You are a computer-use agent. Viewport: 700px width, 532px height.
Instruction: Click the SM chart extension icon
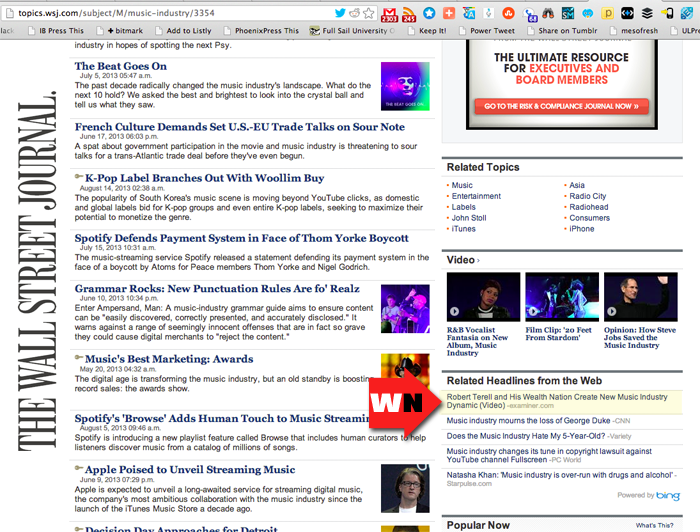(x=568, y=13)
